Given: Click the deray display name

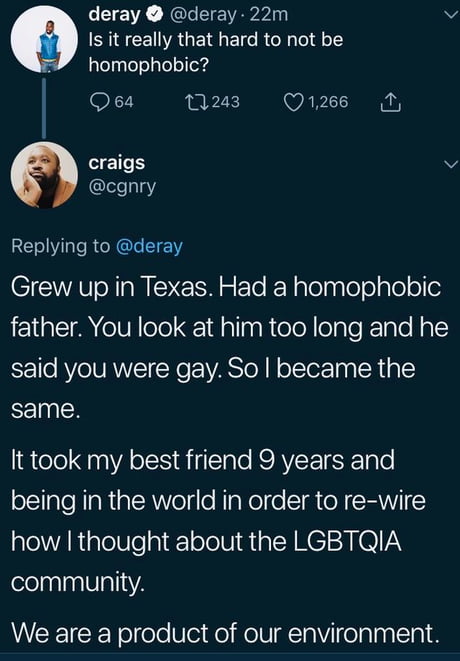Looking at the screenshot, I should (x=114, y=15).
